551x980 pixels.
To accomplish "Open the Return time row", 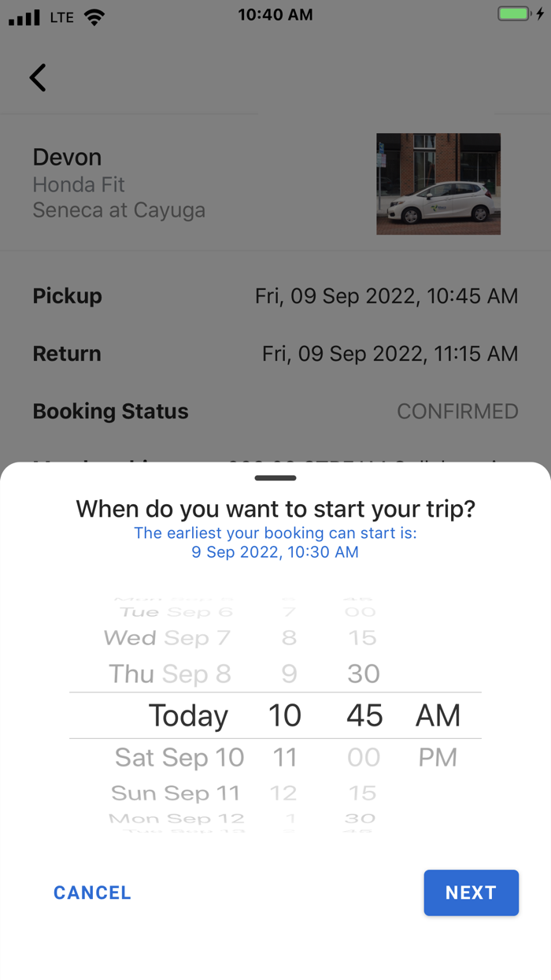I will point(275,353).
